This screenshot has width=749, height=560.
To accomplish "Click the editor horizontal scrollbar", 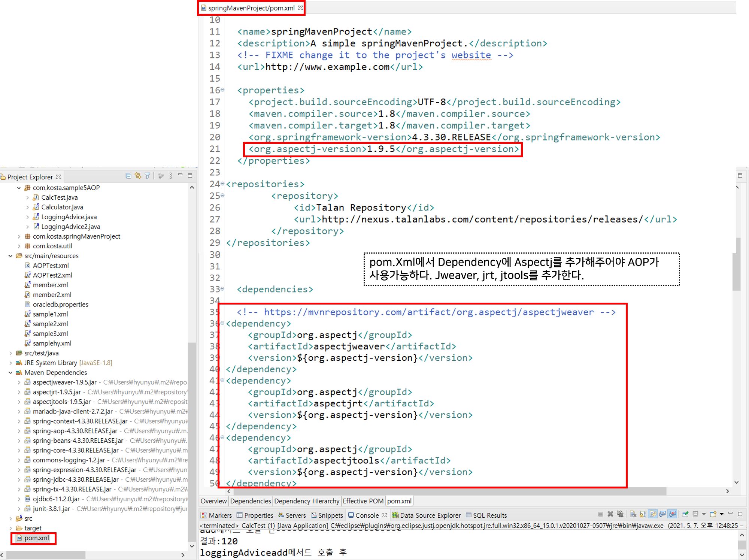I will 449,491.
